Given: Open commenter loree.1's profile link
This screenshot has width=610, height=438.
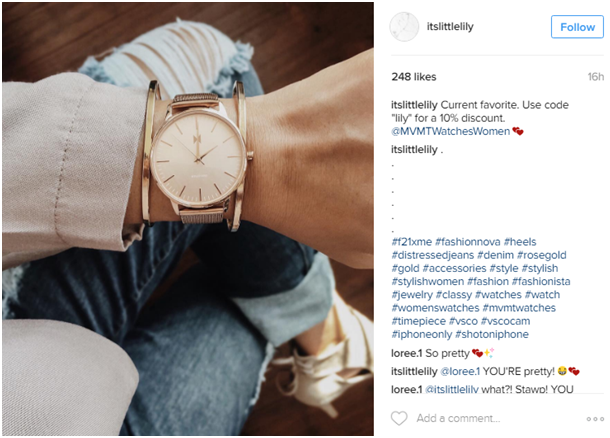Looking at the screenshot, I should [406, 353].
